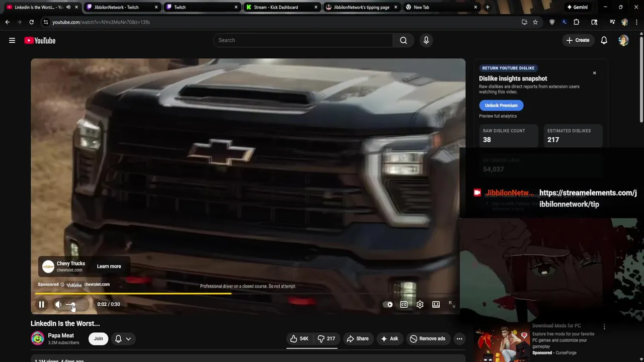Go back with browser back arrow
The image size is (644, 362).
point(7,22)
